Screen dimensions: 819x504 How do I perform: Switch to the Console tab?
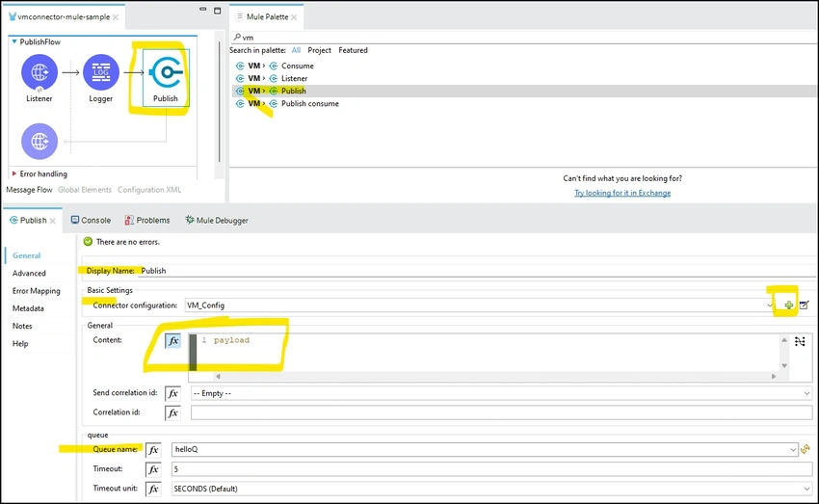pyautogui.click(x=91, y=221)
